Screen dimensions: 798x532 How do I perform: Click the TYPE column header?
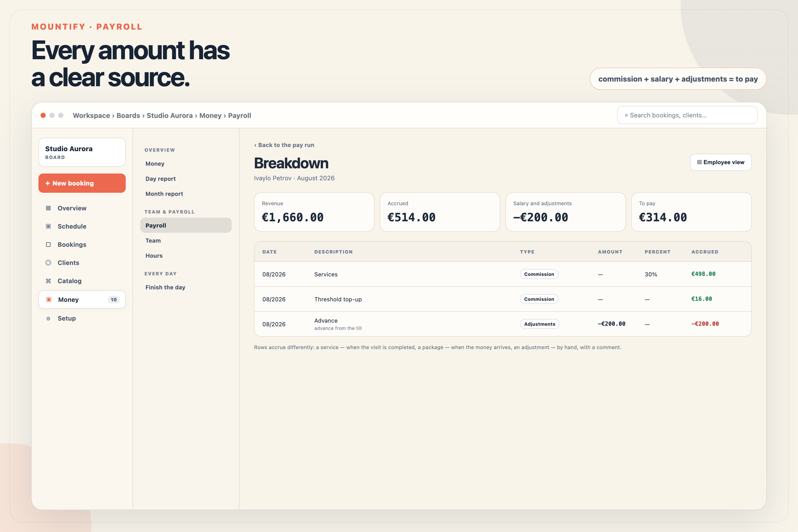pos(527,252)
